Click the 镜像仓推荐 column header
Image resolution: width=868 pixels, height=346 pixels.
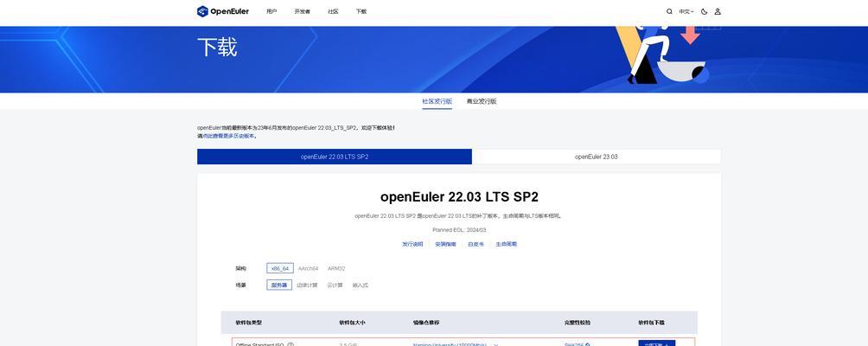[x=426, y=322]
